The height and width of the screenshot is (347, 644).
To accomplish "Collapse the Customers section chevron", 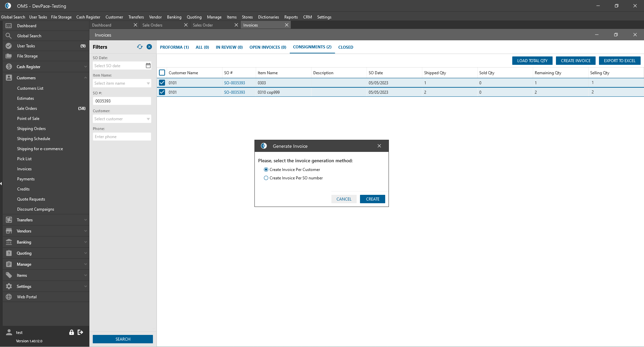I will [85, 78].
